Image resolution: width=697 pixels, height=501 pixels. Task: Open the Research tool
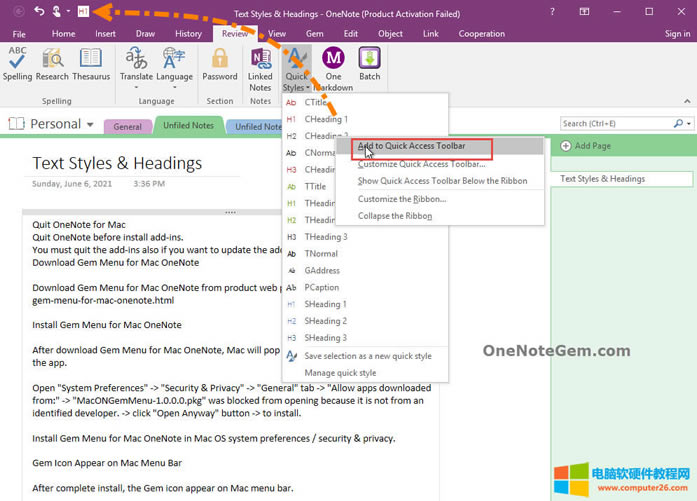(52, 63)
